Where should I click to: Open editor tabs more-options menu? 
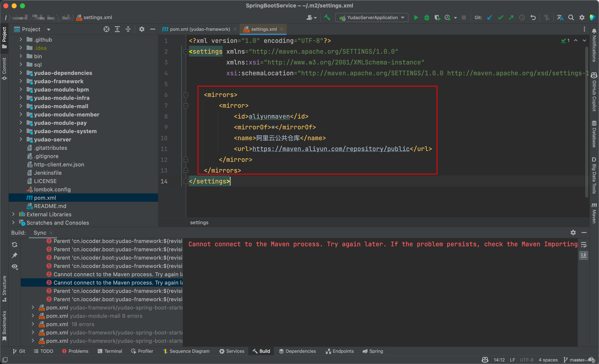584,29
